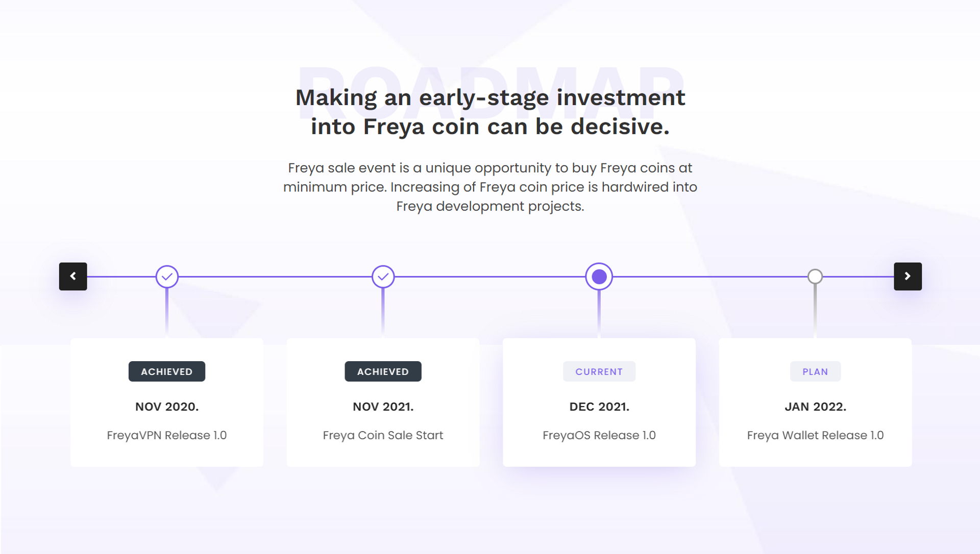Select the Nov 2020 checkmark timeline node

(167, 276)
